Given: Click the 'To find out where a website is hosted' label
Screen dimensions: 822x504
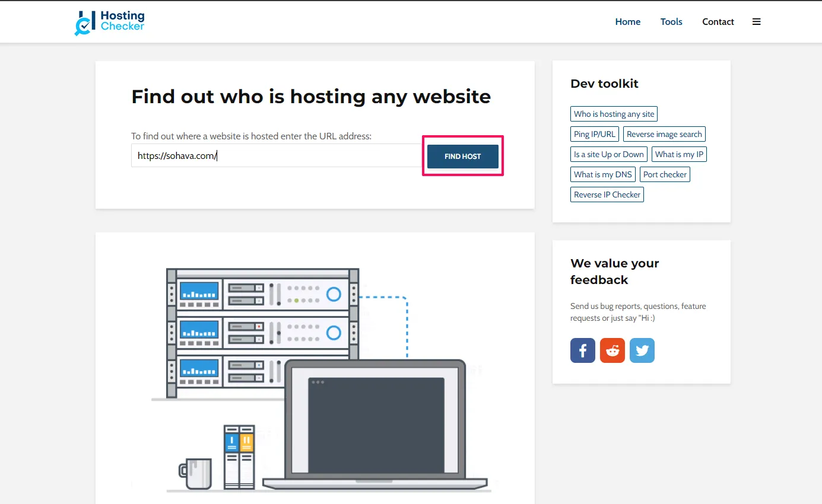Looking at the screenshot, I should pyautogui.click(x=251, y=136).
